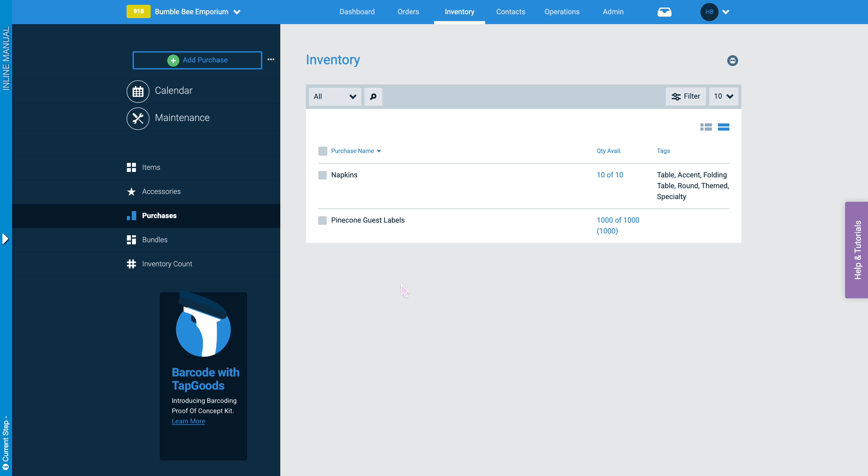Select all purchases checkbox in header
Viewport: 868px width, 476px height.
(322, 151)
